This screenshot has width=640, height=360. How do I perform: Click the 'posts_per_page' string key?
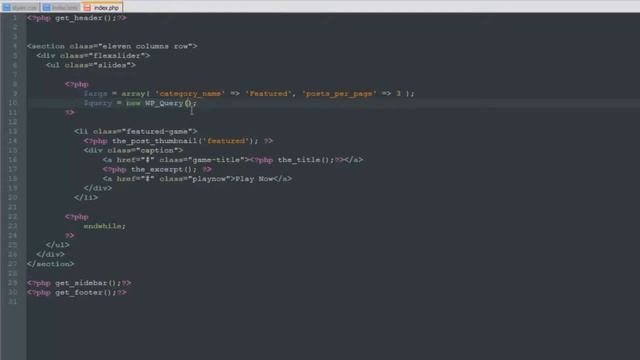click(339, 93)
